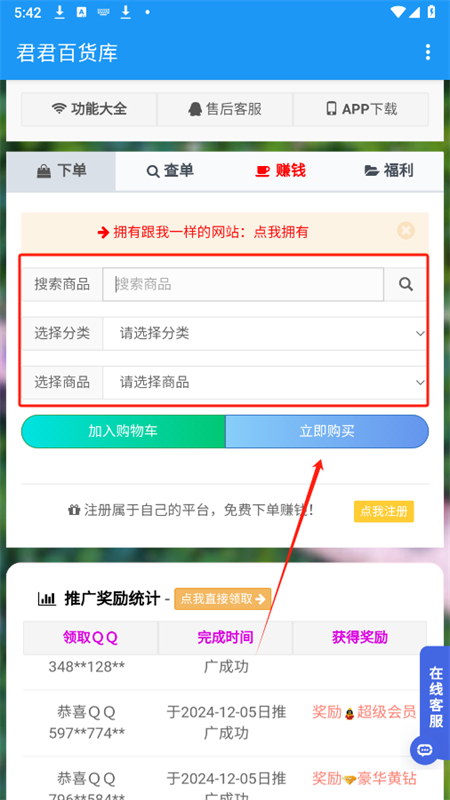Viewport: 450px width, 800px height.
Task: Tap the magnifier search button
Action: (x=406, y=284)
